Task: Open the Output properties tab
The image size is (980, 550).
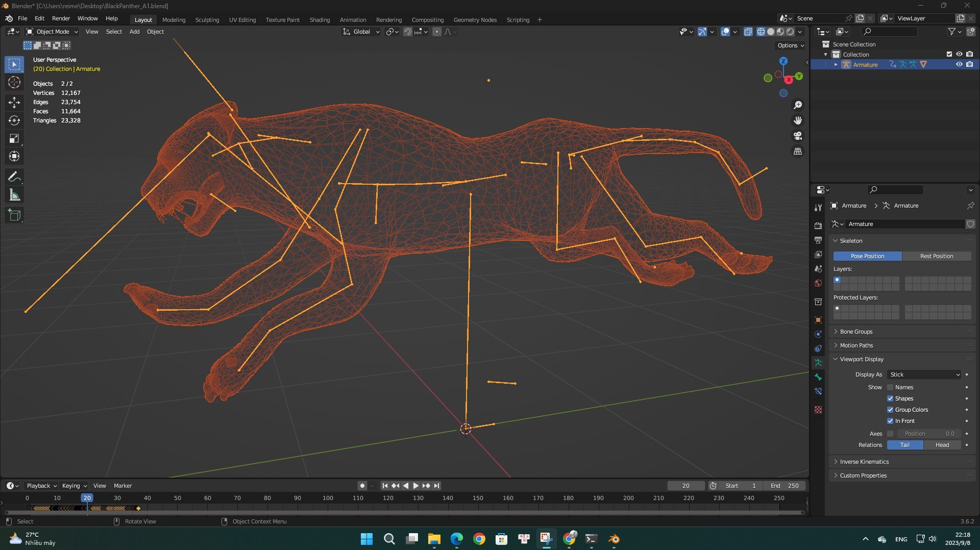Action: 818,240
